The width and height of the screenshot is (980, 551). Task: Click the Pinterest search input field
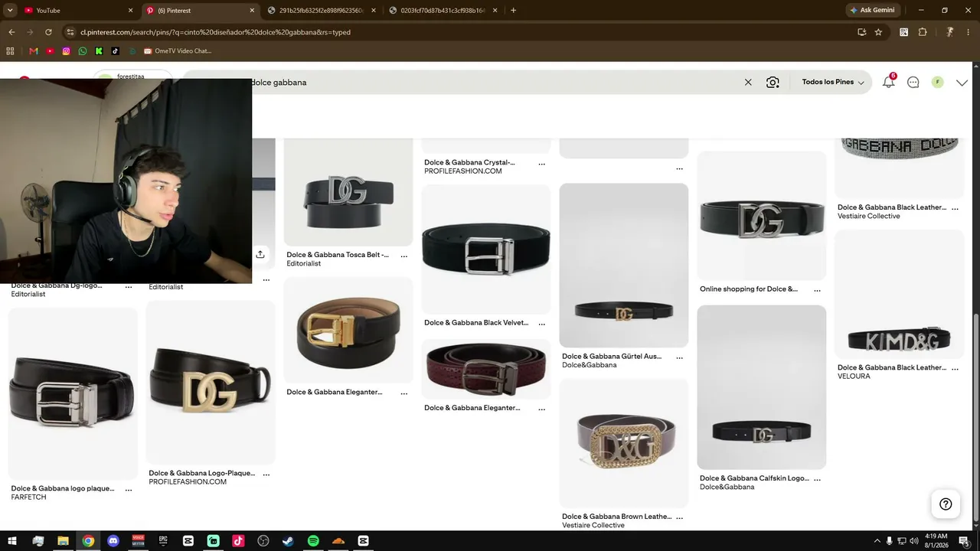click(490, 82)
